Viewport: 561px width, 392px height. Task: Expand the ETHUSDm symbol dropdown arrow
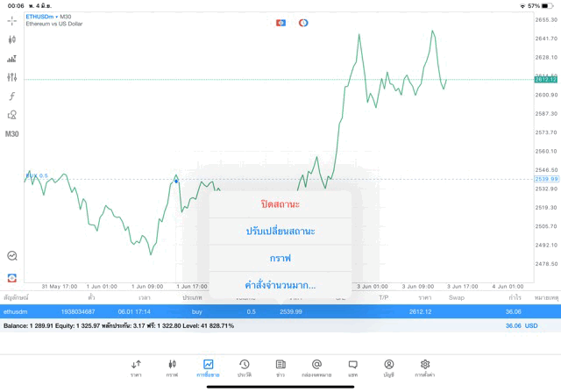pos(55,17)
